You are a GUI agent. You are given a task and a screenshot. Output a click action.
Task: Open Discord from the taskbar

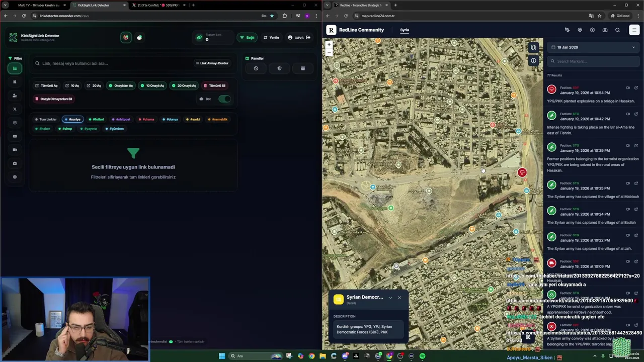(x=345, y=356)
